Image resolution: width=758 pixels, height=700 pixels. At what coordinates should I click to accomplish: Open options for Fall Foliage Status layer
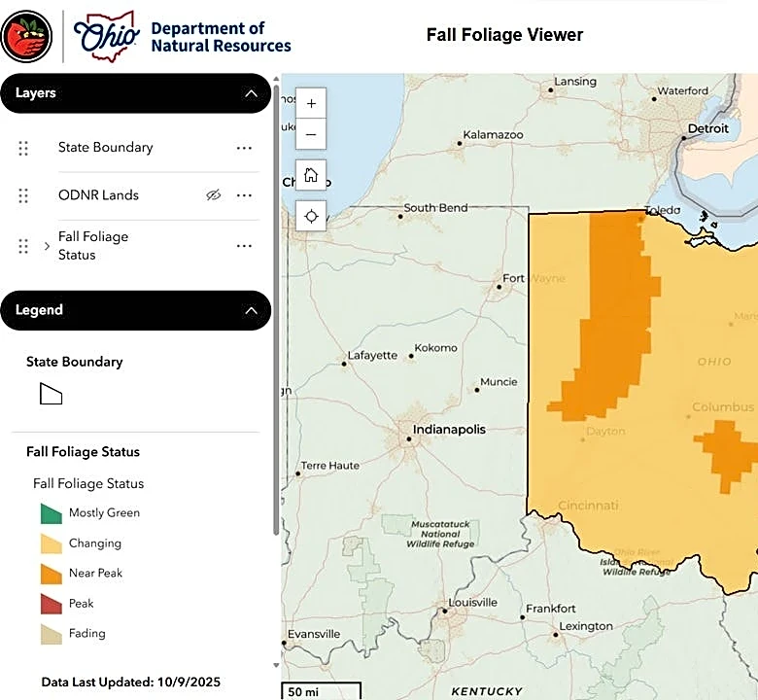pos(244,246)
